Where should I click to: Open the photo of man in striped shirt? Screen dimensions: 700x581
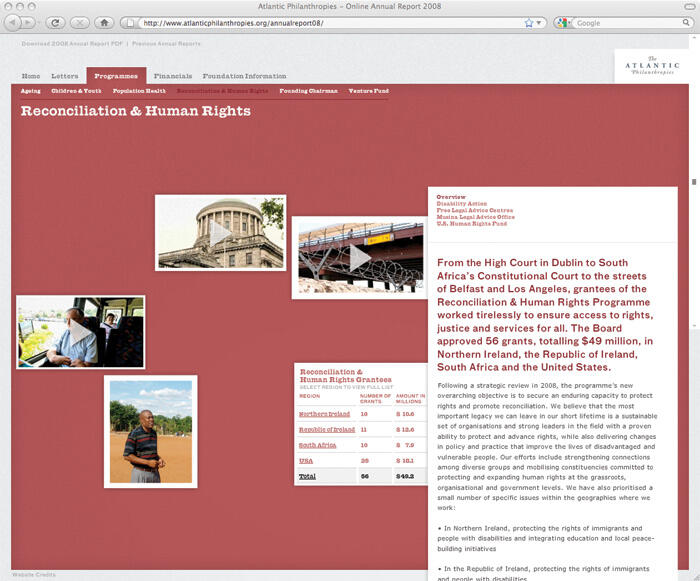click(151, 431)
